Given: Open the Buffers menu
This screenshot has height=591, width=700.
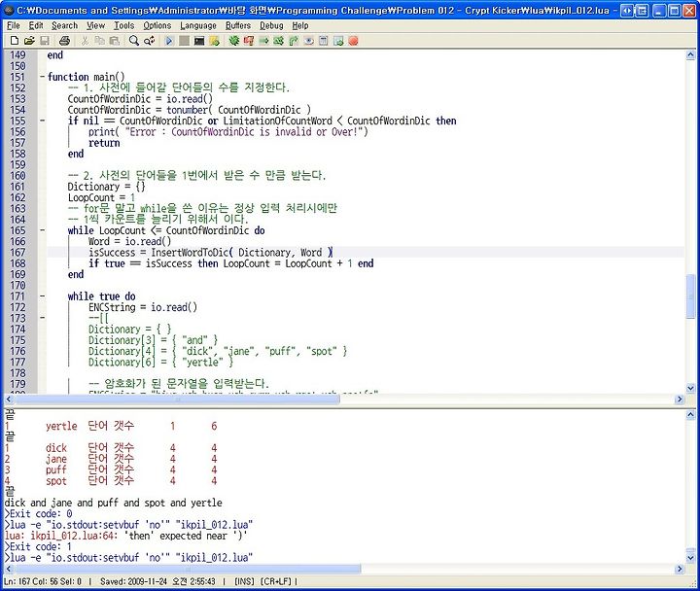Looking at the screenshot, I should [238, 26].
